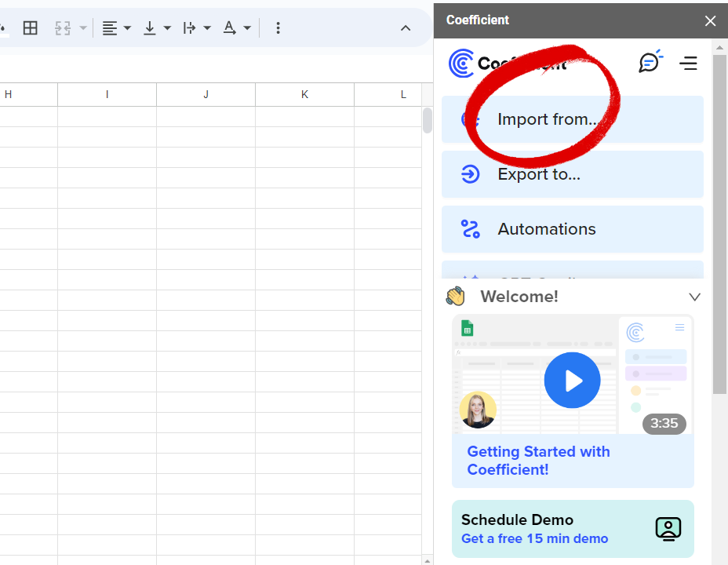
Task: Close the Coefficient sidebar
Action: (x=710, y=20)
